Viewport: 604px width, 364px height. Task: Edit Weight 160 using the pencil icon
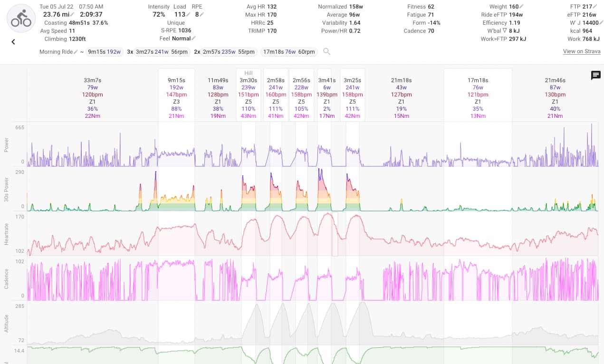(522, 7)
